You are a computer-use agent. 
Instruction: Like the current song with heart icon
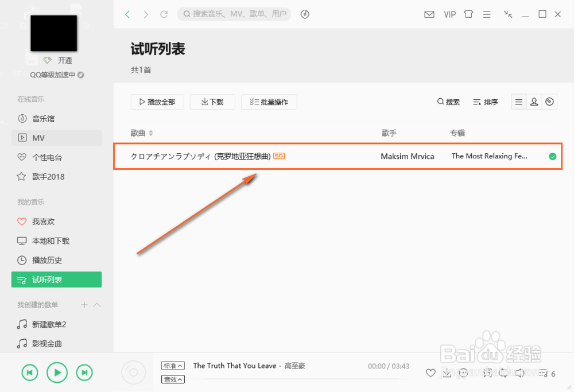click(430, 373)
